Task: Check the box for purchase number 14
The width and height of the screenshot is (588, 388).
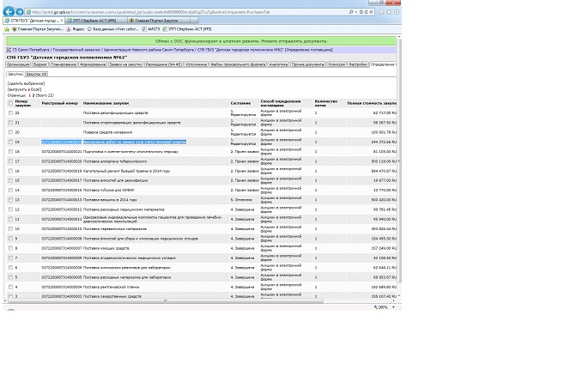Action: 10,190
